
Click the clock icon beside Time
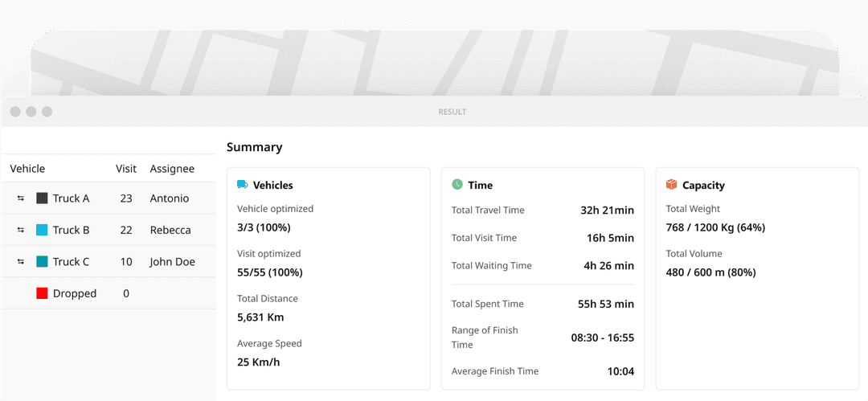457,185
